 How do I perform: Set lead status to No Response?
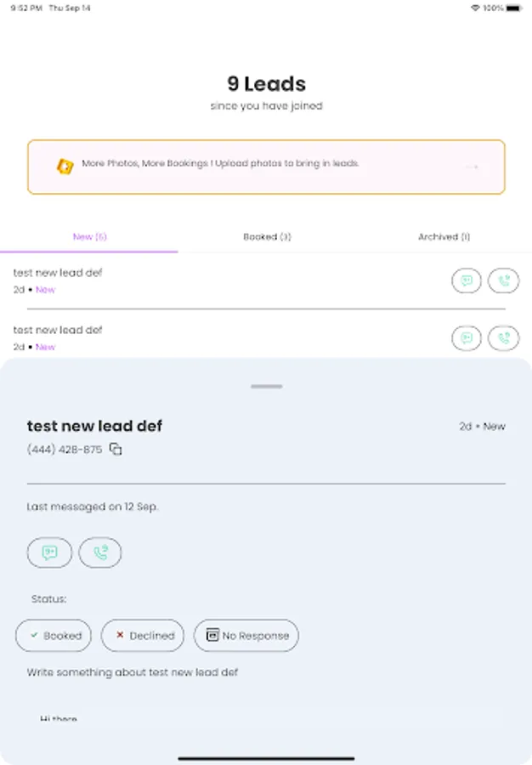[246, 636]
